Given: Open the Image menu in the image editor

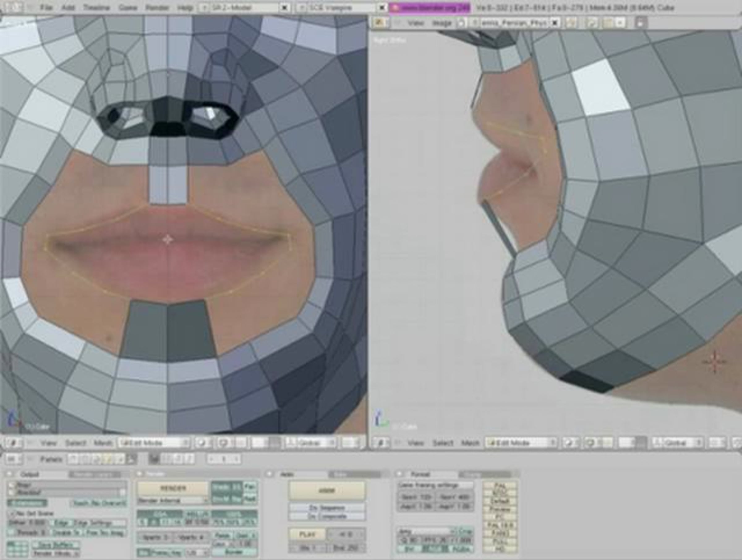Looking at the screenshot, I should click(441, 23).
